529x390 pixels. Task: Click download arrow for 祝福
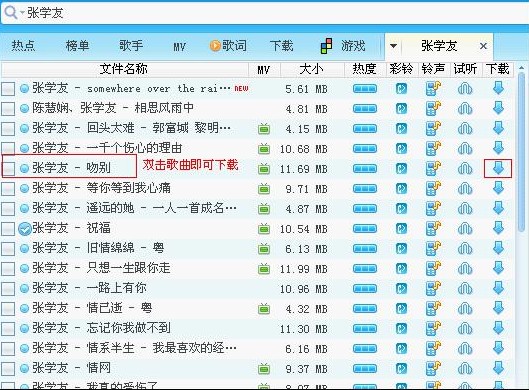498,228
